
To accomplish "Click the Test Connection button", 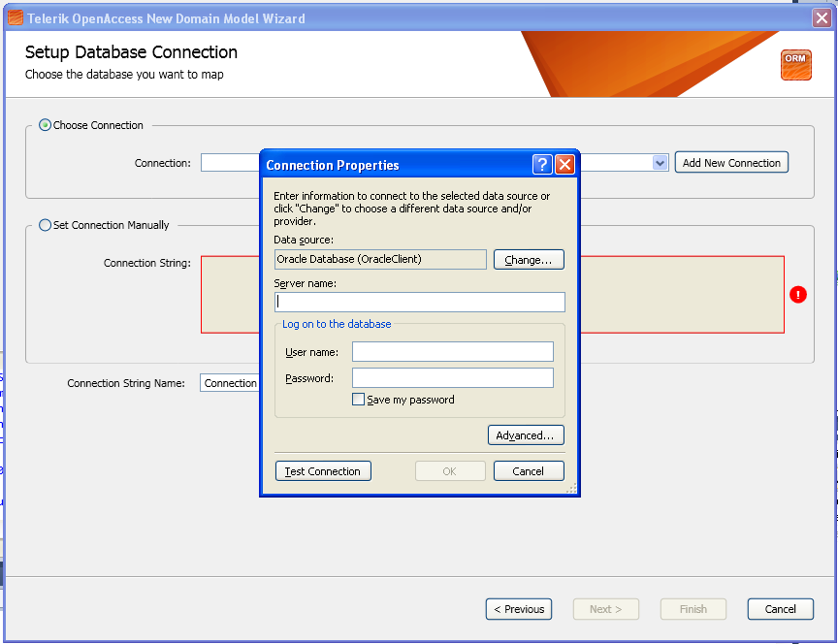I will [323, 471].
